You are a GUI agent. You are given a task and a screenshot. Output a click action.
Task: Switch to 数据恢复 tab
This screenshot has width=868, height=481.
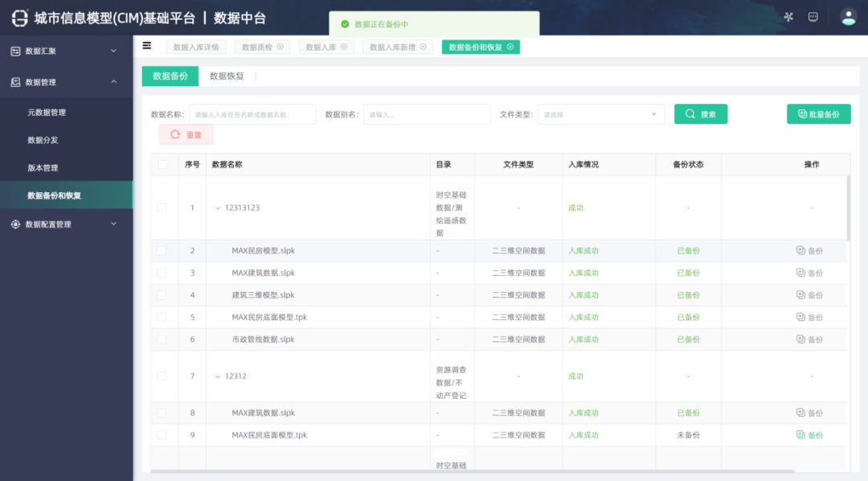[227, 76]
